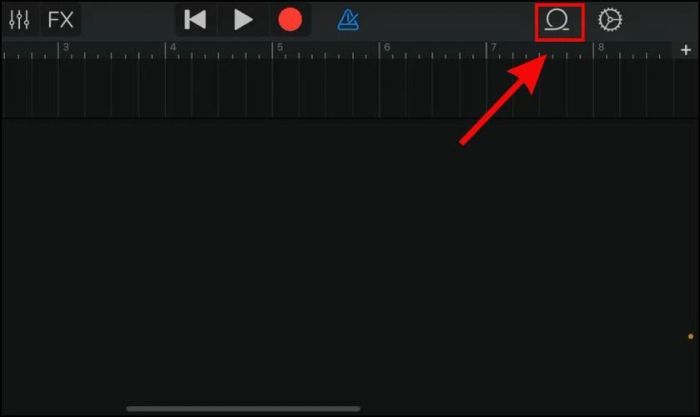Click the horizontal scrollbar at the bottom

243,409
